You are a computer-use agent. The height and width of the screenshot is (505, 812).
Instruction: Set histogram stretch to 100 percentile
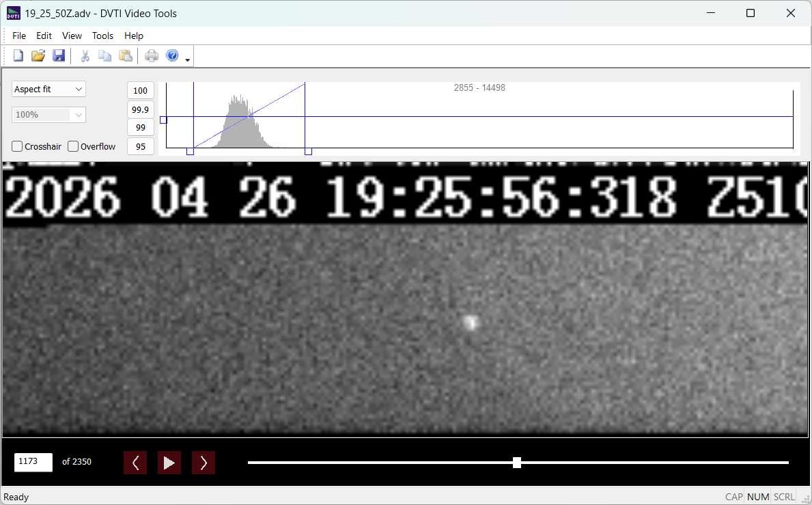(x=140, y=90)
